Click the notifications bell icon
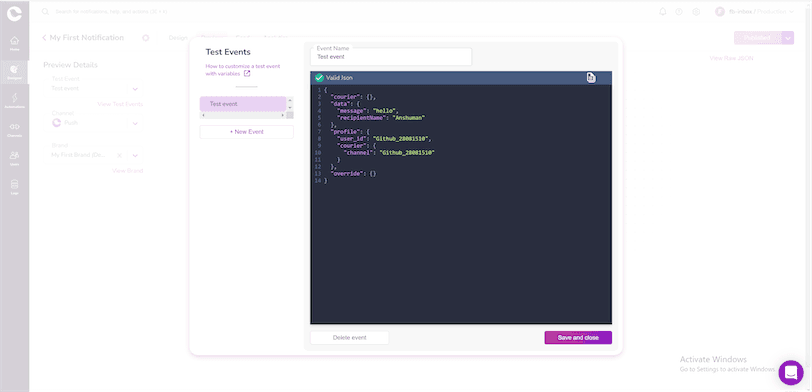 point(662,11)
